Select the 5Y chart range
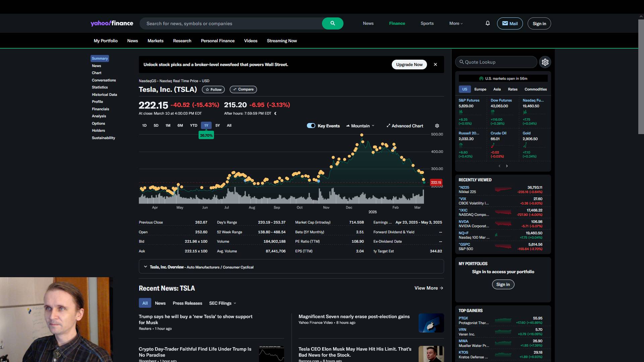 point(217,125)
